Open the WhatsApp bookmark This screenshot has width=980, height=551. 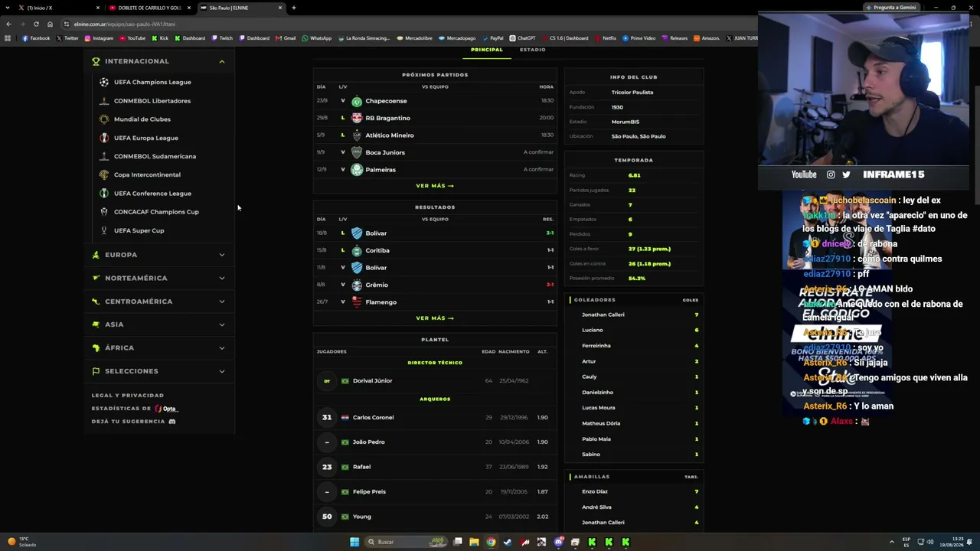click(x=317, y=38)
